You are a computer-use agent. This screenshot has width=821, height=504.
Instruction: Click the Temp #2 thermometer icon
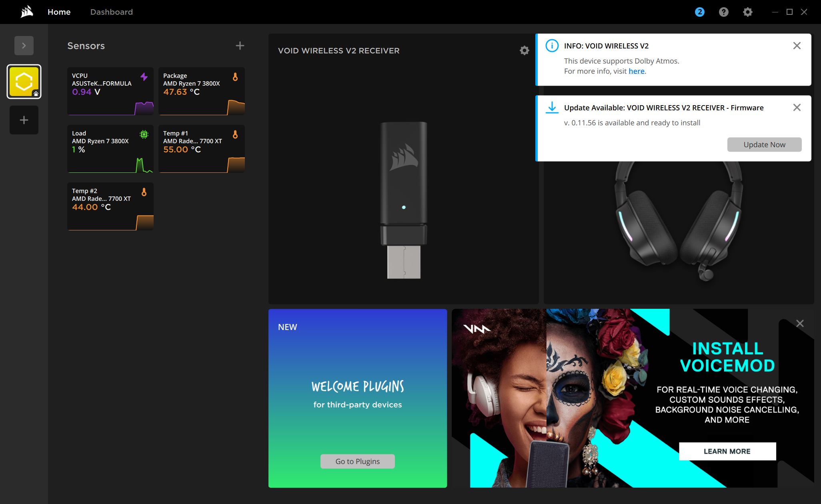coord(144,192)
